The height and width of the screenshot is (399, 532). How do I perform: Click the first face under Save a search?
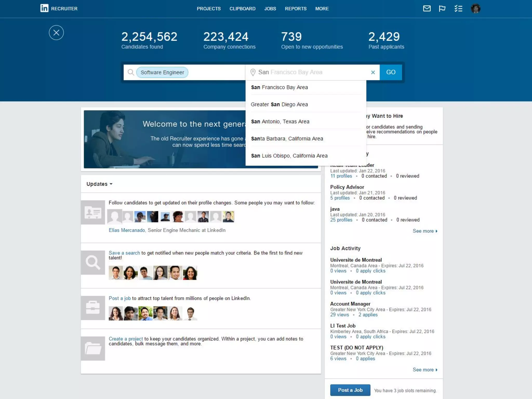point(116,273)
